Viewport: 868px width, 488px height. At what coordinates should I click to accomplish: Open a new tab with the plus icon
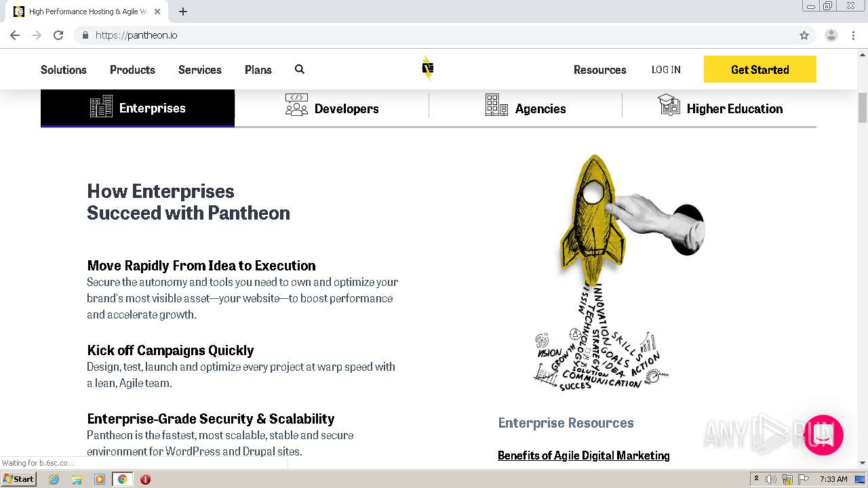coord(183,12)
